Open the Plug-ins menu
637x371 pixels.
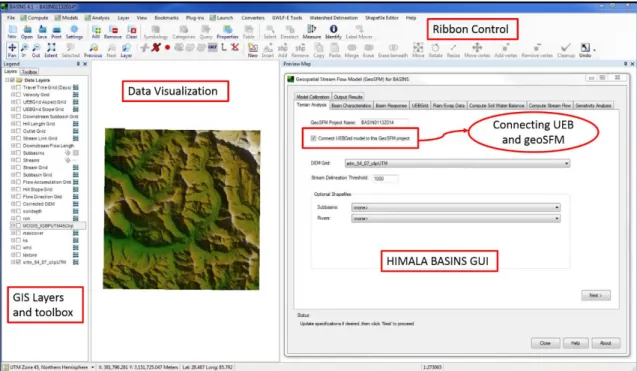coord(195,18)
